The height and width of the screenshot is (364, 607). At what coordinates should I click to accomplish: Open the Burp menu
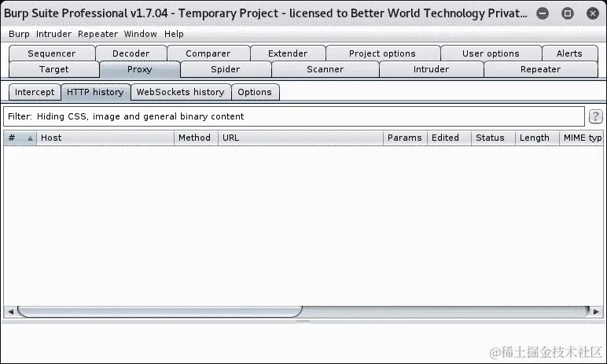click(19, 34)
